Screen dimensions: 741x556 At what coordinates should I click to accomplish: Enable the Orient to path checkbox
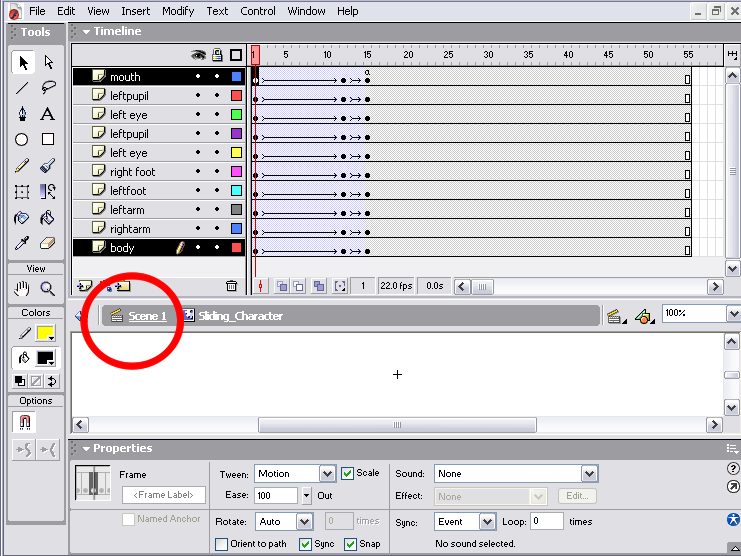222,544
